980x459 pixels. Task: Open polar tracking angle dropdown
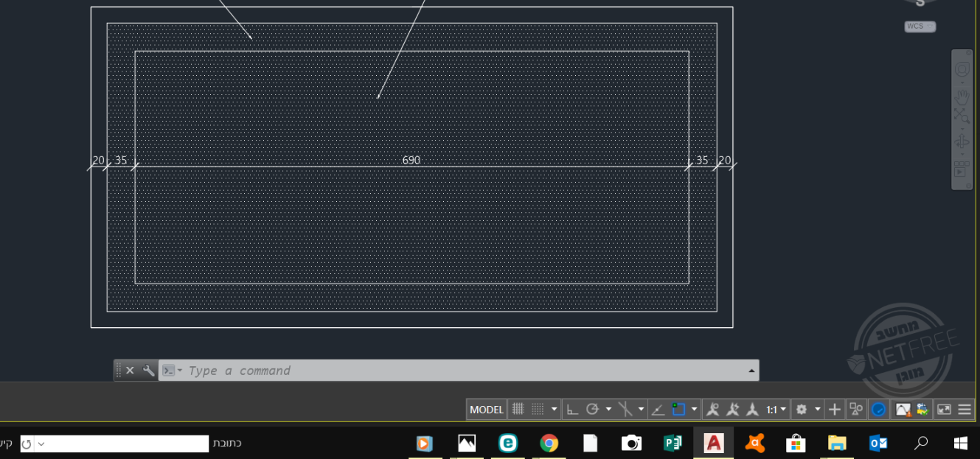(x=608, y=410)
